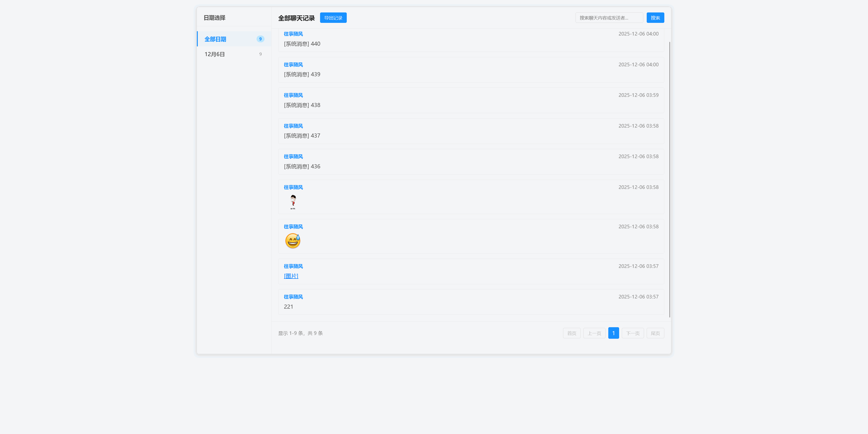Click the message list scrollbar
This screenshot has width=868, height=434.
(668, 169)
